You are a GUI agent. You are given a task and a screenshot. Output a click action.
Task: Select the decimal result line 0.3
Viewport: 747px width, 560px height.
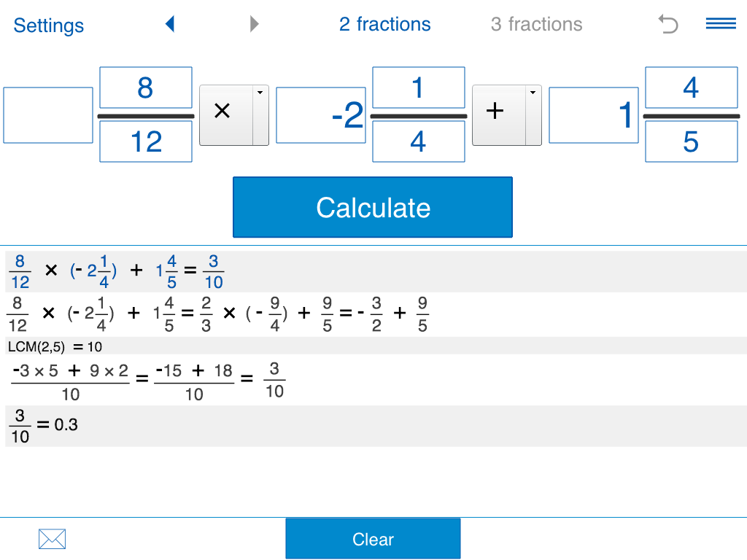[x=44, y=425]
